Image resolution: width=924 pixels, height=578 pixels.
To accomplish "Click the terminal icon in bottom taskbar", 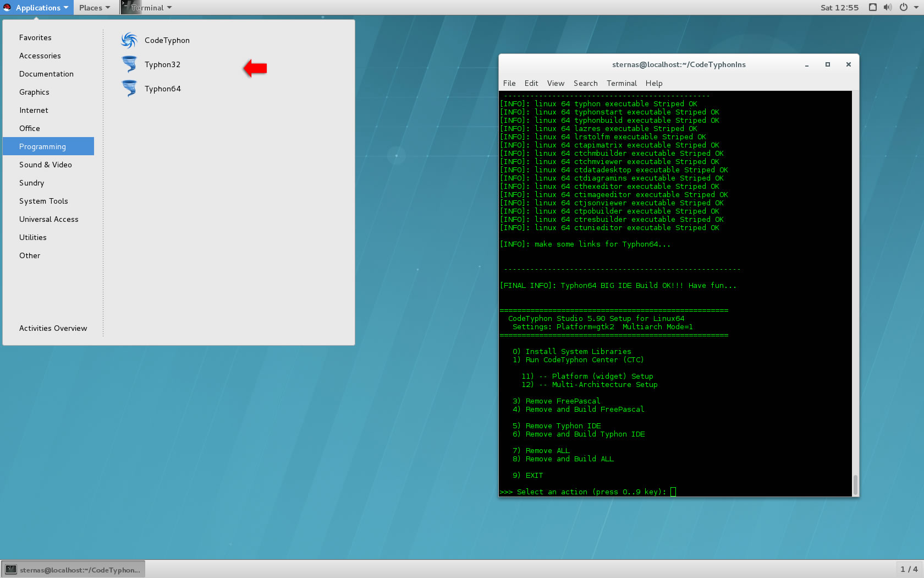I will pos(11,569).
